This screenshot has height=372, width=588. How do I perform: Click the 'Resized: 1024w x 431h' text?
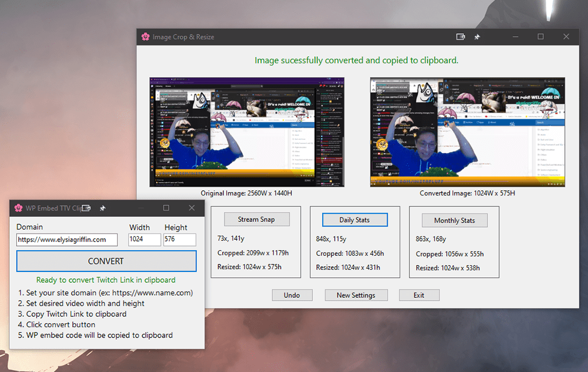tap(348, 267)
